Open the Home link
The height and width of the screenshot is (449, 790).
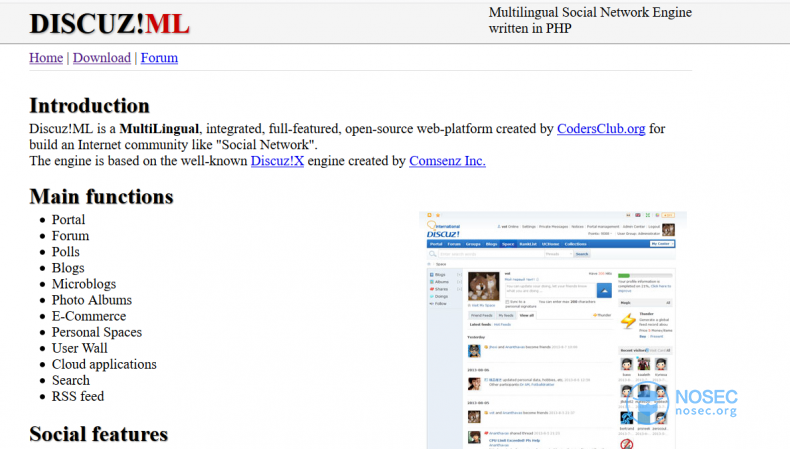coord(46,58)
